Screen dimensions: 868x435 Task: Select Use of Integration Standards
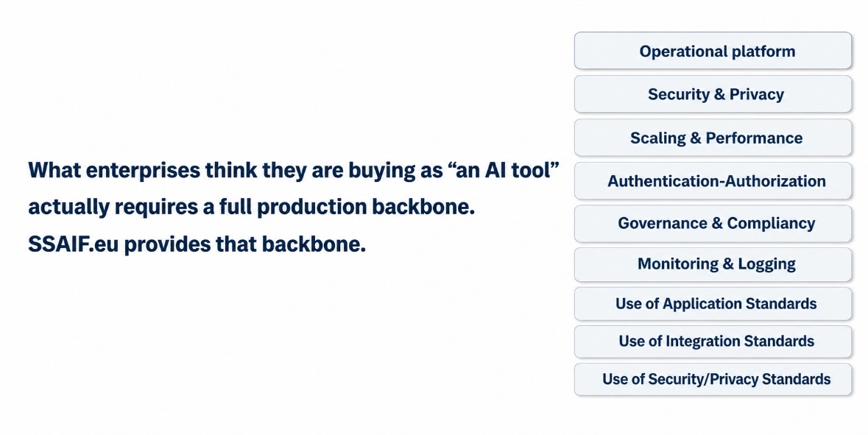713,342
